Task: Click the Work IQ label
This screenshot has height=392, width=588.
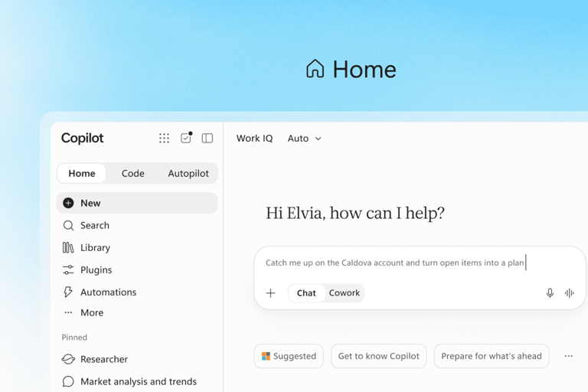Action: (255, 139)
